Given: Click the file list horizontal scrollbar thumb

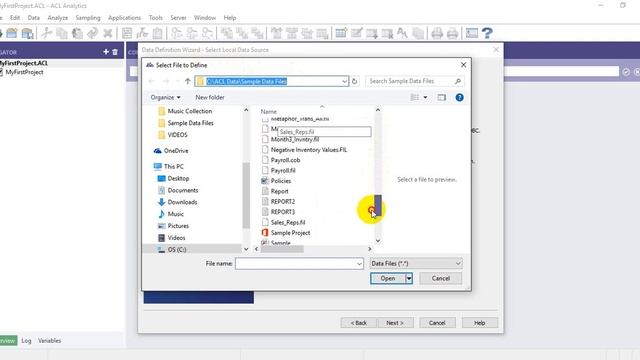Looking at the screenshot, I should click(282, 249).
